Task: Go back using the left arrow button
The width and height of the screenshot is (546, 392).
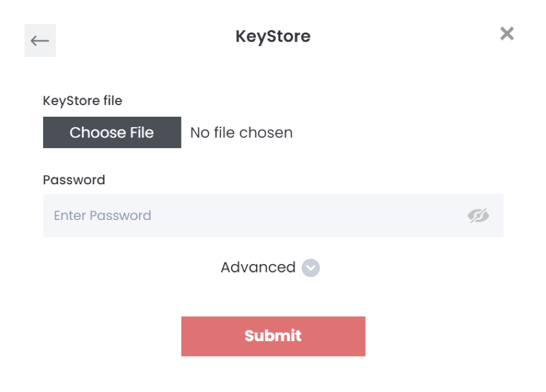Action: [40, 40]
